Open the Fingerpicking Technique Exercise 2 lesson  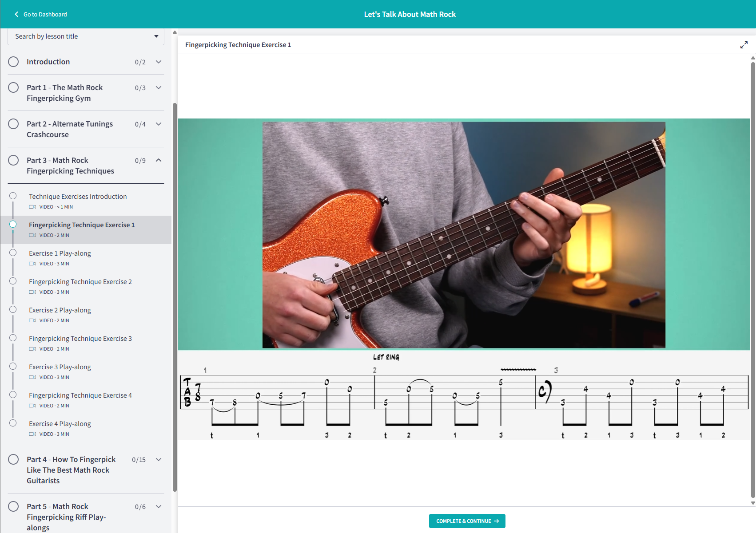pos(80,282)
